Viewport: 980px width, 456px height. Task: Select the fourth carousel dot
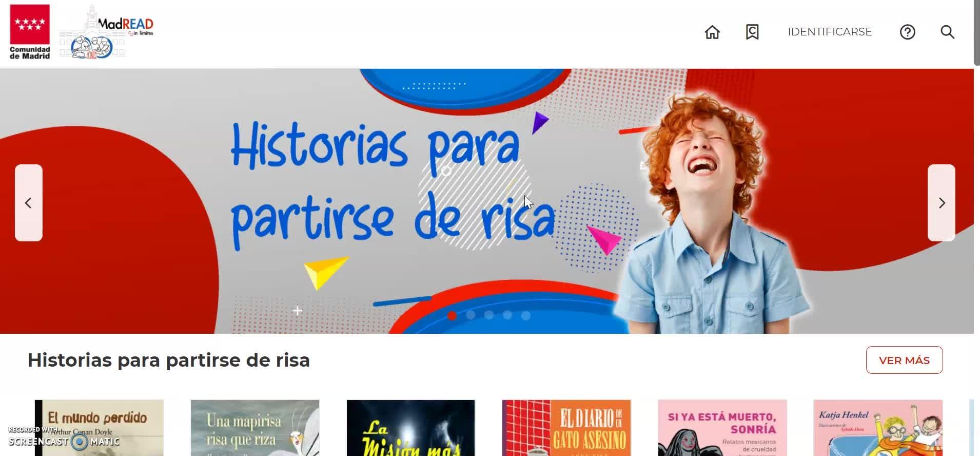(x=507, y=316)
